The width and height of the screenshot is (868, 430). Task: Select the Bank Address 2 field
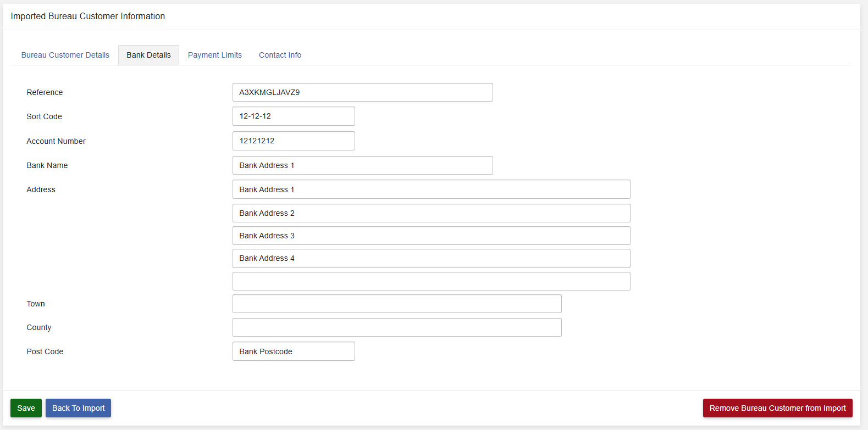coord(432,213)
